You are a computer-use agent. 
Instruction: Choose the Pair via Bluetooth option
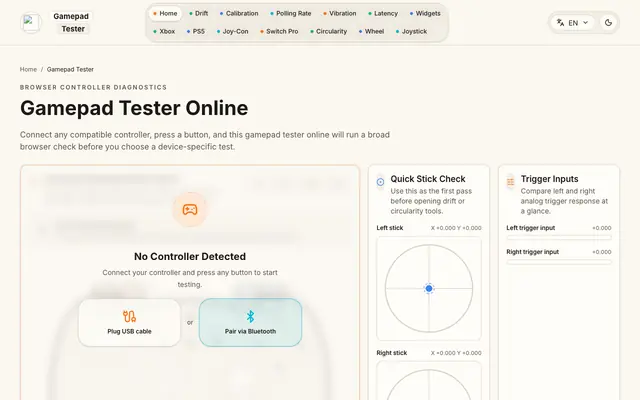[x=250, y=322]
